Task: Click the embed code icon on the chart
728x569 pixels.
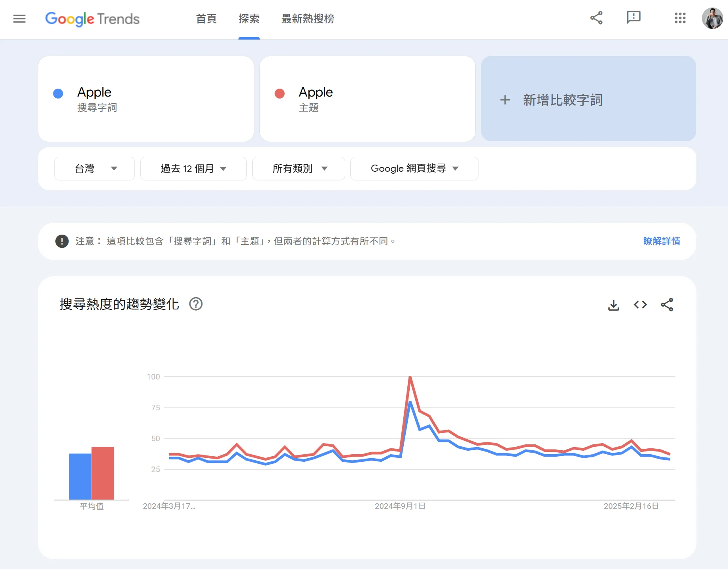Action: 640,305
